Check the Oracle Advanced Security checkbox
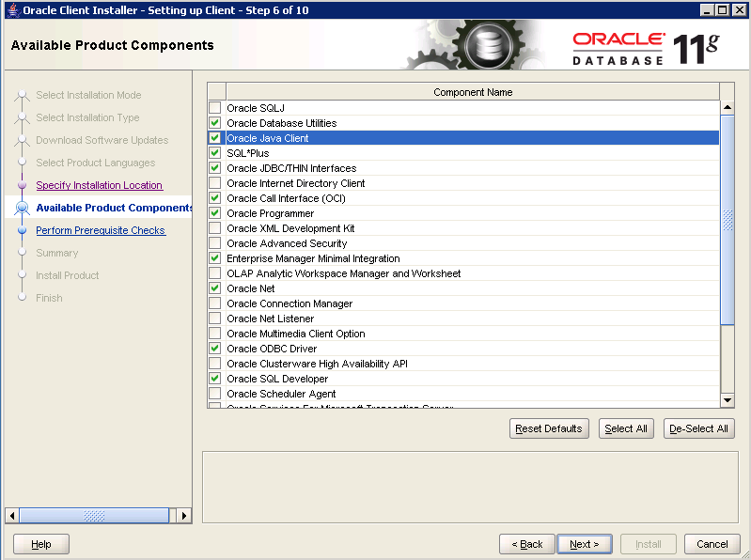Image resolution: width=751 pixels, height=560 pixels. (215, 243)
